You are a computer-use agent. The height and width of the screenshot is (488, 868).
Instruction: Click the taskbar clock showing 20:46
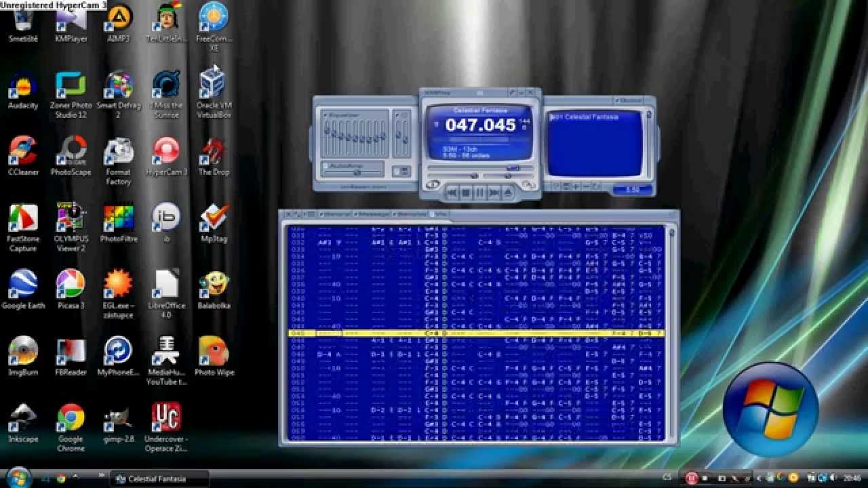(852, 479)
